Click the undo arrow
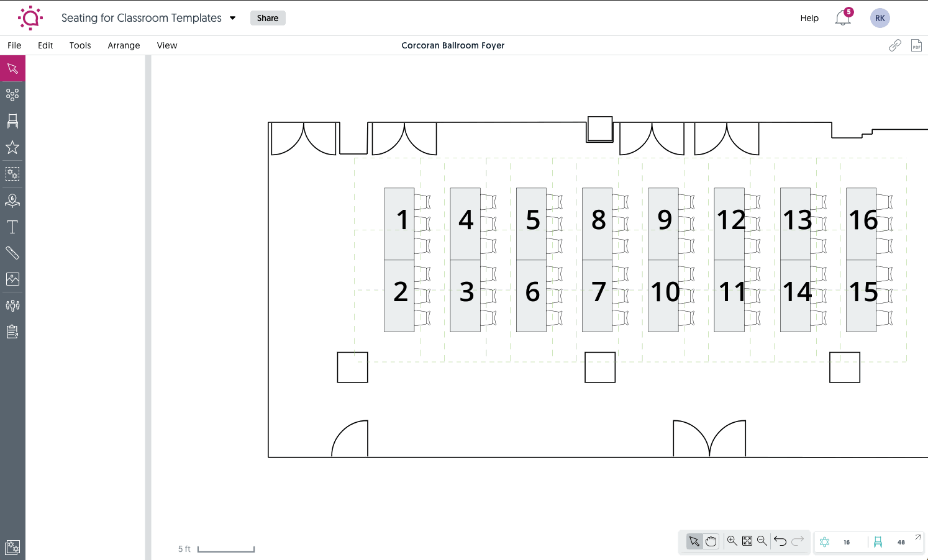This screenshot has height=560, width=928. pos(781,541)
